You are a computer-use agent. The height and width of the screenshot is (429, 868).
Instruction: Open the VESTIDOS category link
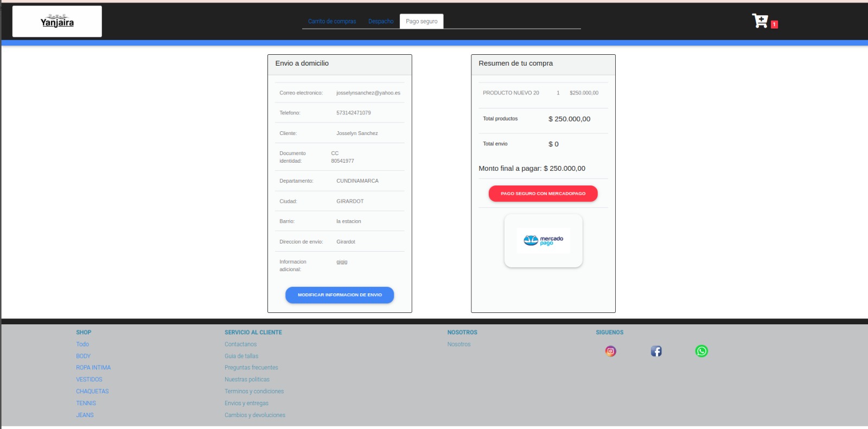[89, 380]
